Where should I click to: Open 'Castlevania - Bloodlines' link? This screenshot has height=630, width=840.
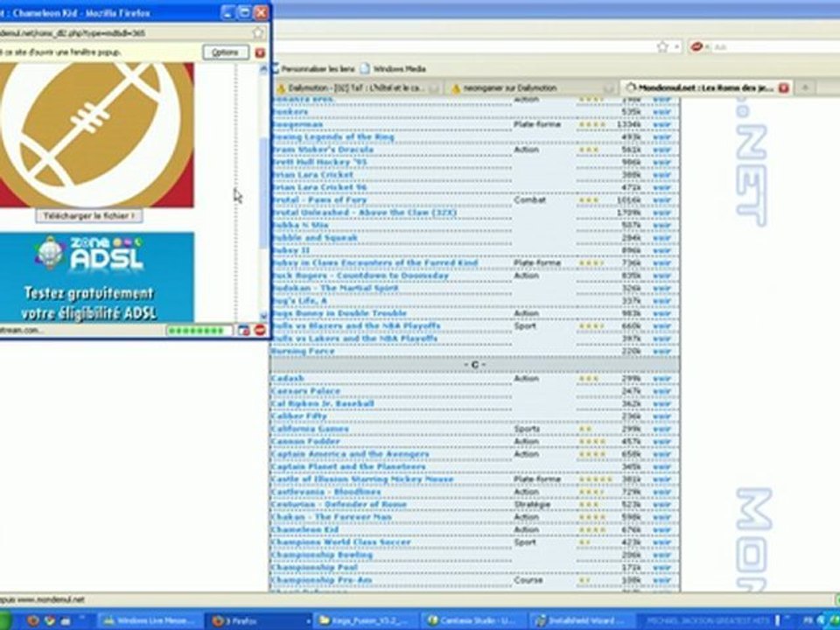point(326,492)
